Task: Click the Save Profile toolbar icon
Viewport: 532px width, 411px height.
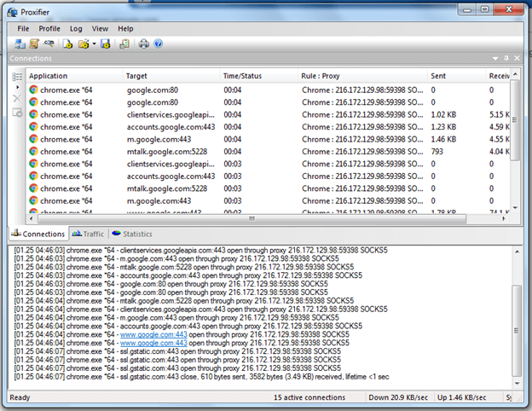Action: [x=105, y=43]
